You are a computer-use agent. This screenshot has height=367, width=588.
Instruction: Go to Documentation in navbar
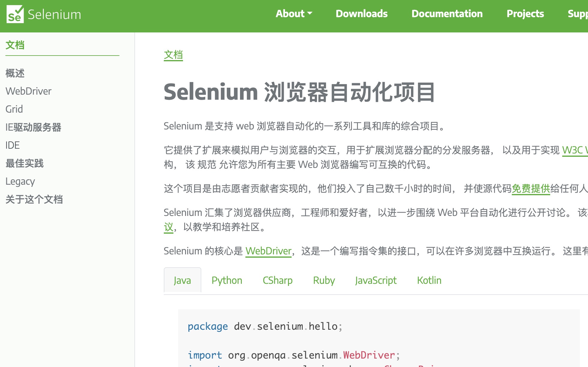pos(447,14)
